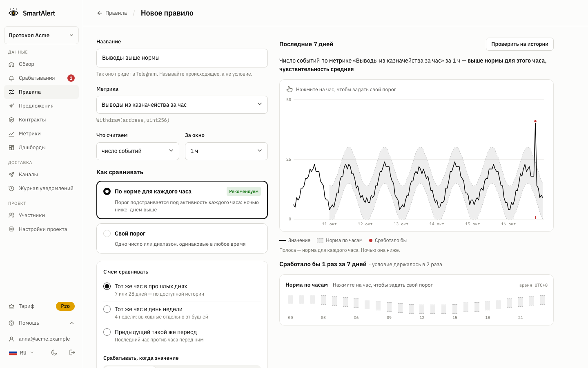The image size is (588, 368).
Task: Click the Правила breadcrumb link
Action: pos(116,13)
